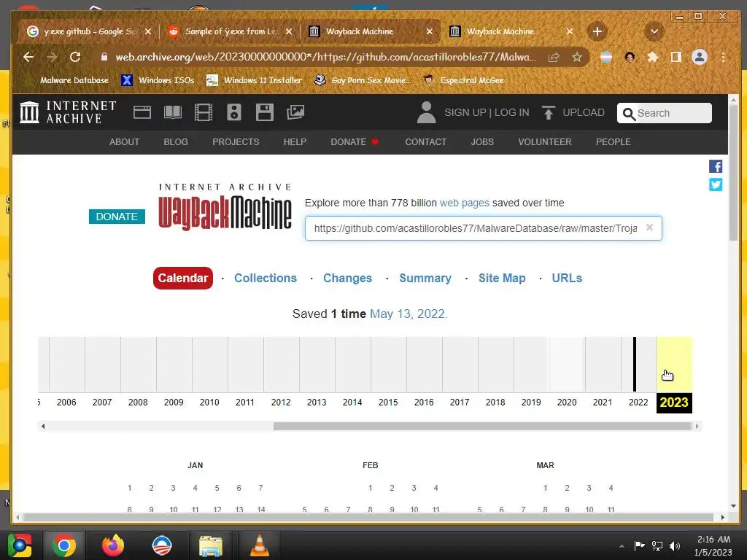Open VLC media player from the taskbar
Image resolution: width=747 pixels, height=560 pixels.
tap(260, 545)
